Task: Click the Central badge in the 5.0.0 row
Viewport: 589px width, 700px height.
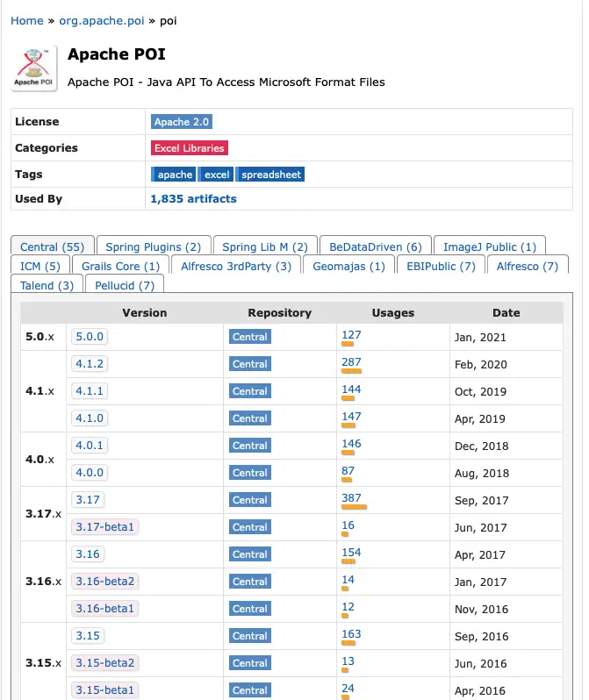Action: 250,337
